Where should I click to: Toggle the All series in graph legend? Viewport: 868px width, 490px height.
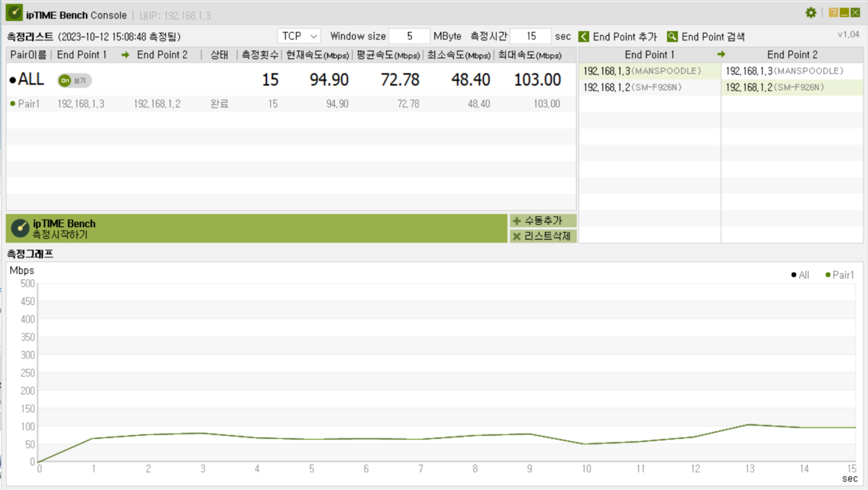pyautogui.click(x=800, y=275)
